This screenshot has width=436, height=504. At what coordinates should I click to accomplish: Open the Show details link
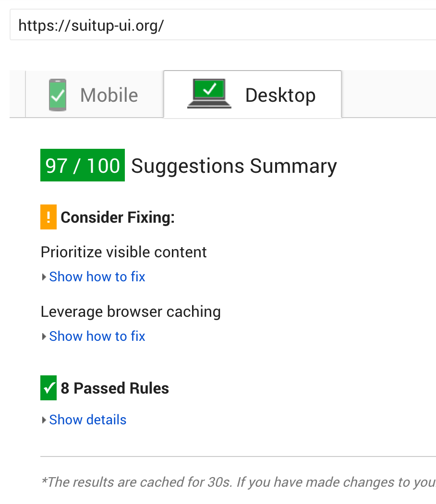[88, 420]
